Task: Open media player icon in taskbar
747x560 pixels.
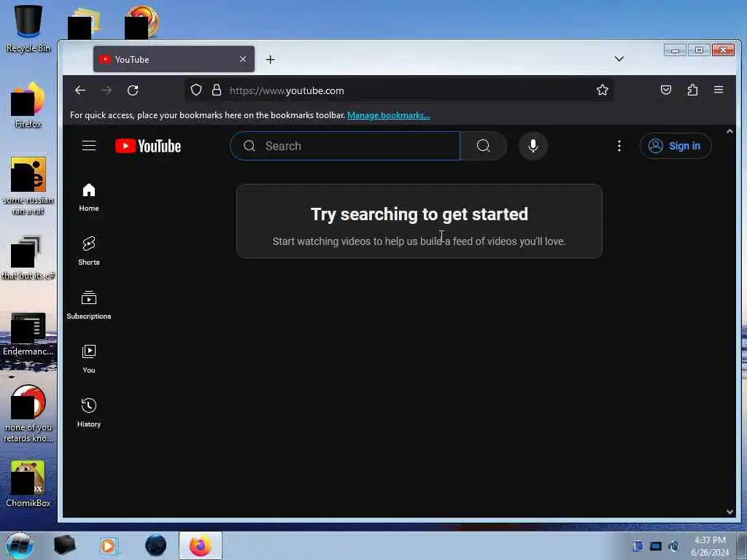Action: (109, 545)
